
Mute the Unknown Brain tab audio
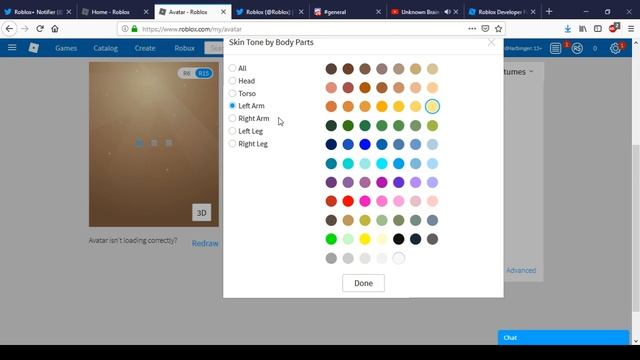click(447, 12)
